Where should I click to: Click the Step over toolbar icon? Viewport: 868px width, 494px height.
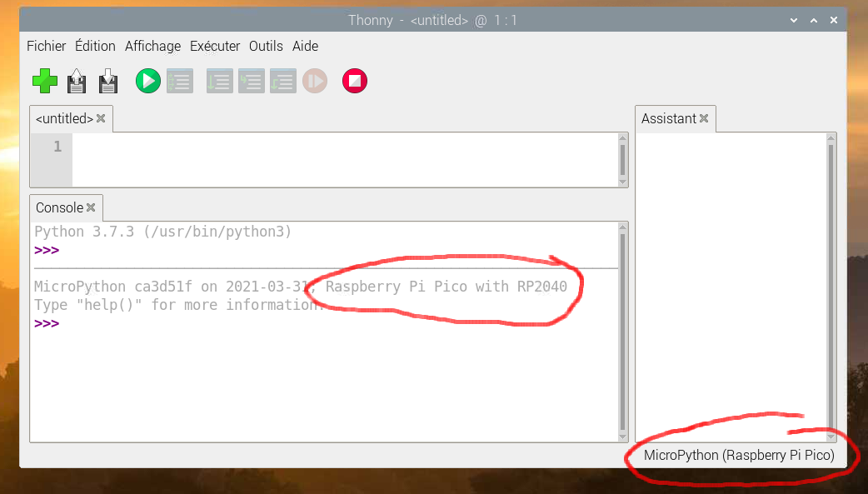[220, 81]
